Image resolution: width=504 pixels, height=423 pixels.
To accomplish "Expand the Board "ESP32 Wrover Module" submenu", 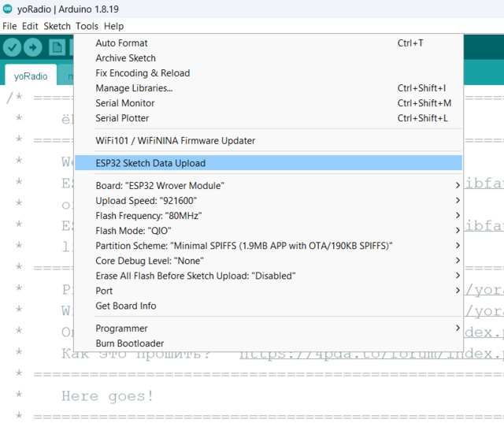I will [x=269, y=185].
